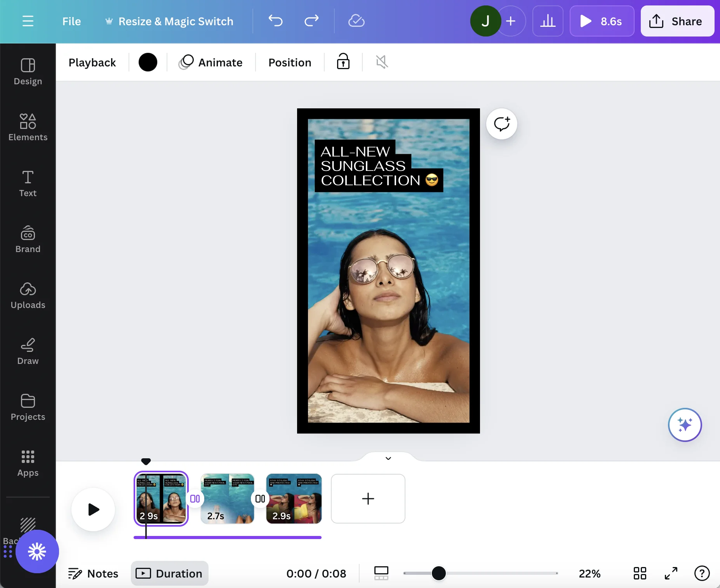Image resolution: width=720 pixels, height=588 pixels.
Task: Open the 22% zoom level menu
Action: 590,574
